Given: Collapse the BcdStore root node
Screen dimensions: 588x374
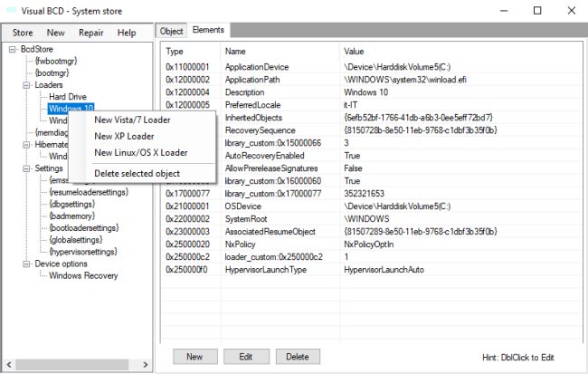Looking at the screenshot, I should click(x=12, y=49).
